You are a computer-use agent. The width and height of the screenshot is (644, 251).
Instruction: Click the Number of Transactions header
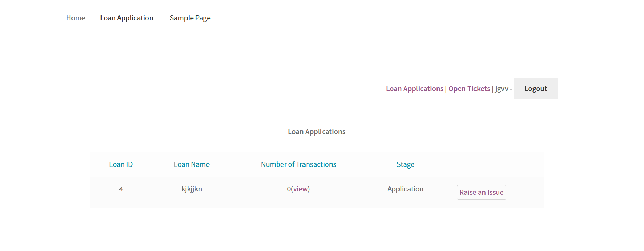click(x=299, y=164)
